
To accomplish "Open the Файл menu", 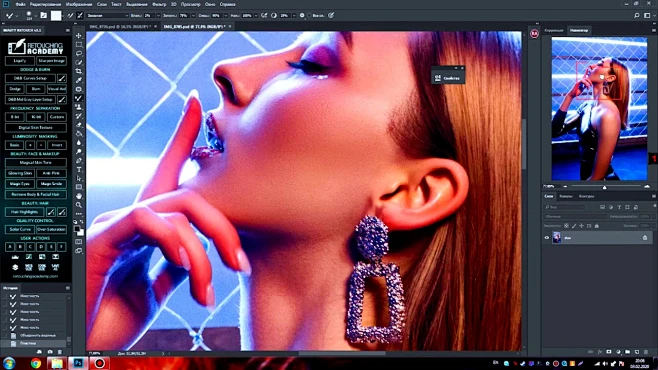I will (20, 4).
